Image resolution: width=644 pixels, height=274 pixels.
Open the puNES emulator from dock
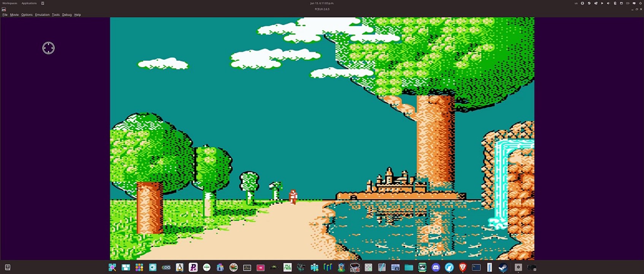pos(287,267)
